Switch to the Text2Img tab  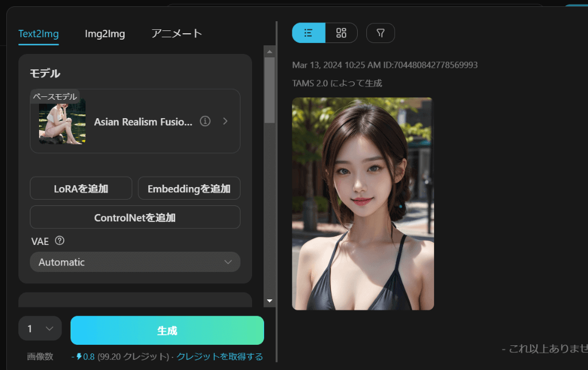point(38,33)
